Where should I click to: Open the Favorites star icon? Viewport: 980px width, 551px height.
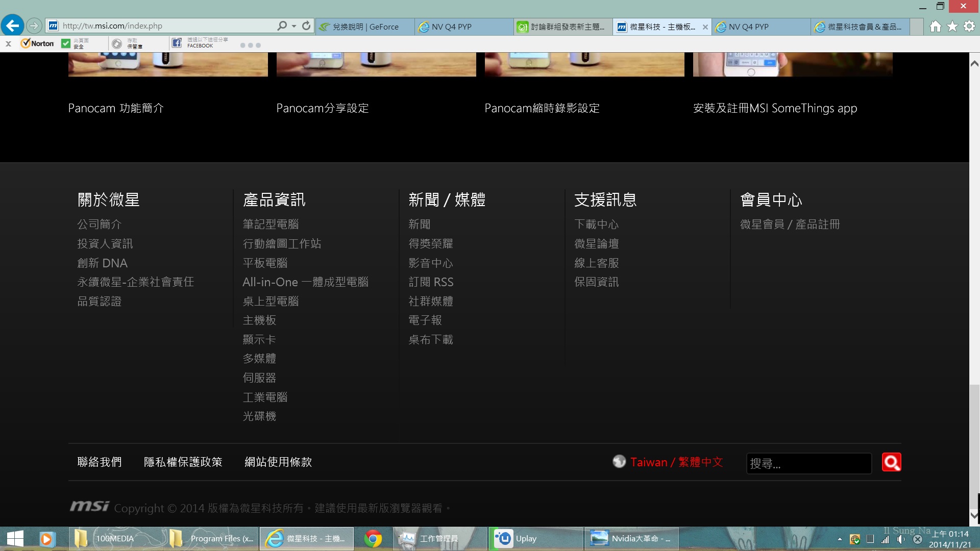[x=952, y=26]
